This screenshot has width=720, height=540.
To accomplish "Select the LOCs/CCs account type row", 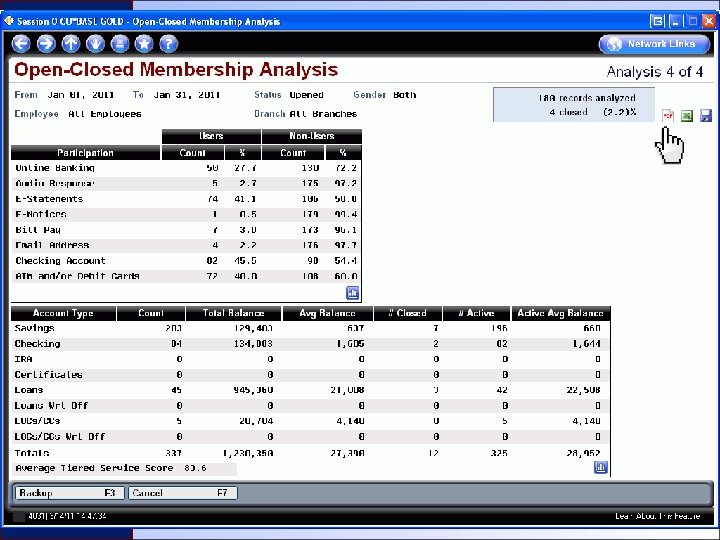I will 311,421.
